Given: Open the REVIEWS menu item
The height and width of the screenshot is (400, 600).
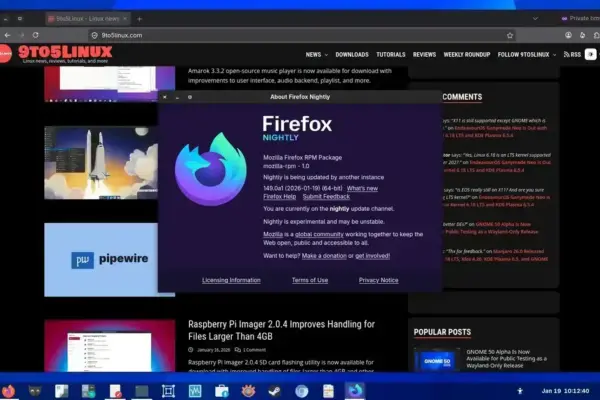Looking at the screenshot, I should click(x=424, y=55).
